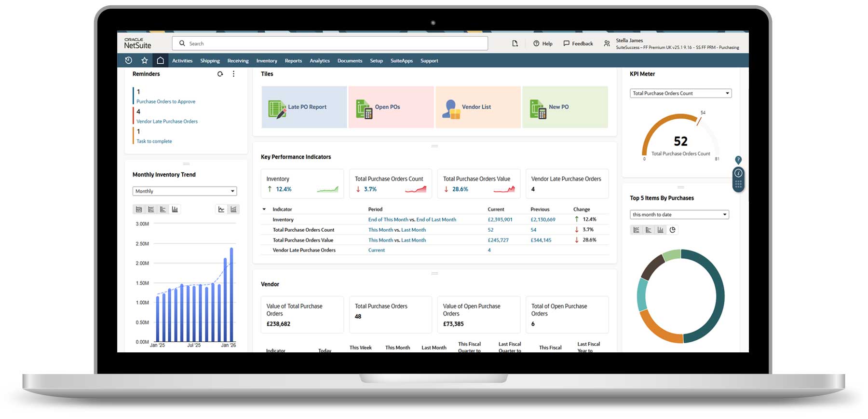Select area chart in Top 5 Items By Purchases
Image resolution: width=868 pixels, height=419 pixels.
pos(637,230)
